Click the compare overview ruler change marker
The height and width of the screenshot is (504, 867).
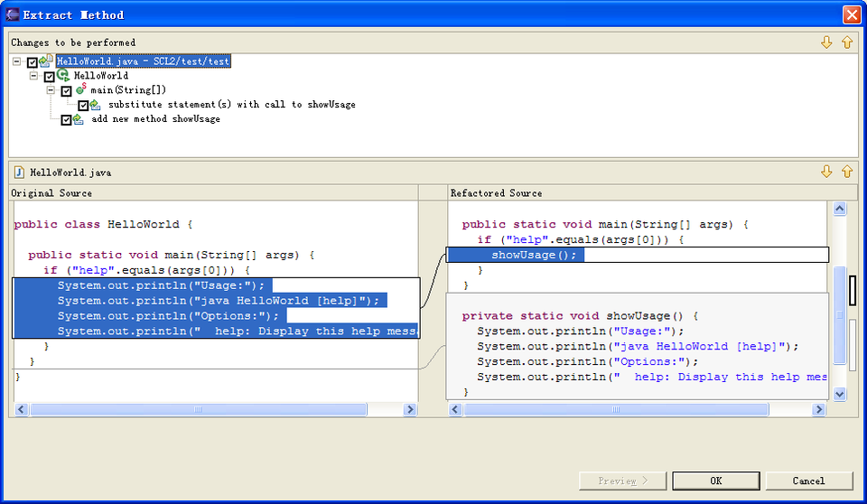pyautogui.click(x=853, y=291)
